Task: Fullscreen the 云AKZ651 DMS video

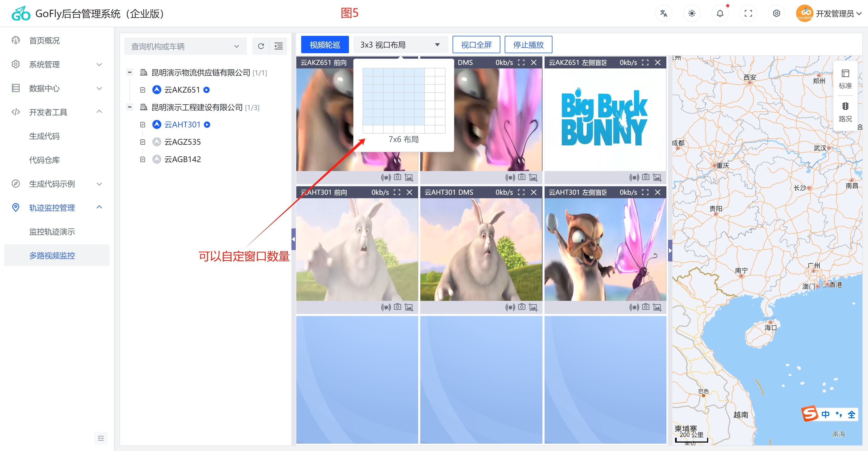Action: click(x=521, y=62)
